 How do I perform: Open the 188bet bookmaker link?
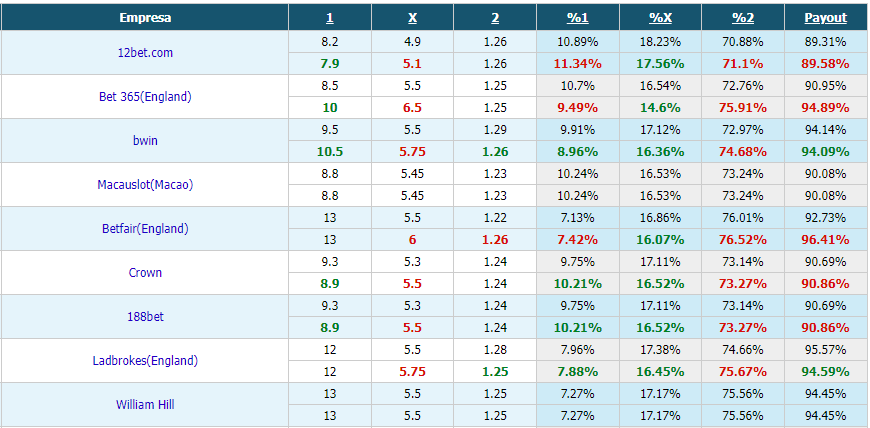[145, 317]
